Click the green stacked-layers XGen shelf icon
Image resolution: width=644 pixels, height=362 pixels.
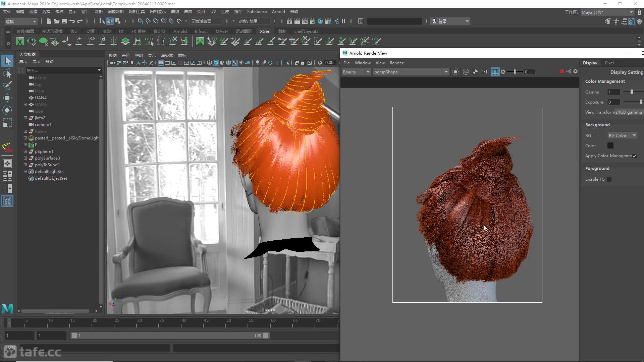click(125, 41)
